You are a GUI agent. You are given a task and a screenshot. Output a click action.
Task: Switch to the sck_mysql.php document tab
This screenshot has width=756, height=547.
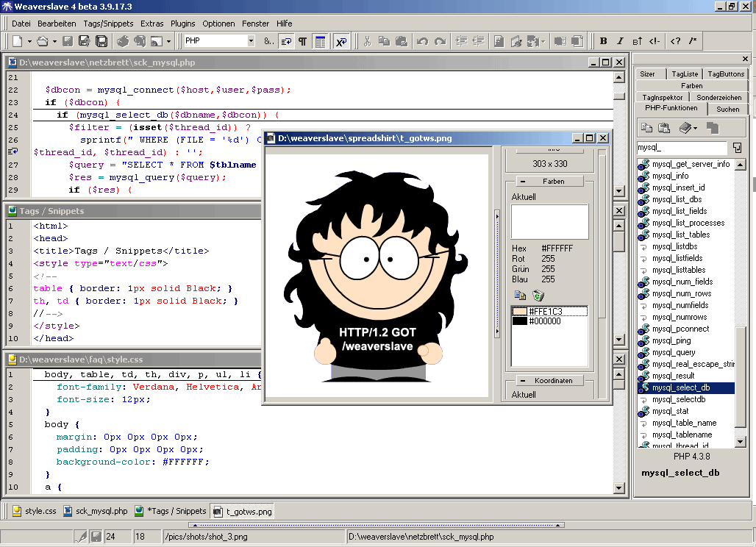click(x=95, y=511)
